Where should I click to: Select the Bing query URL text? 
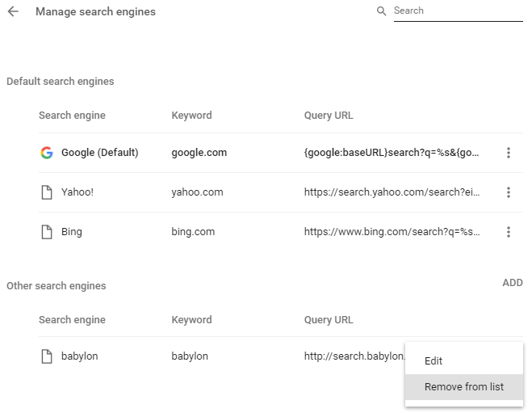point(392,232)
